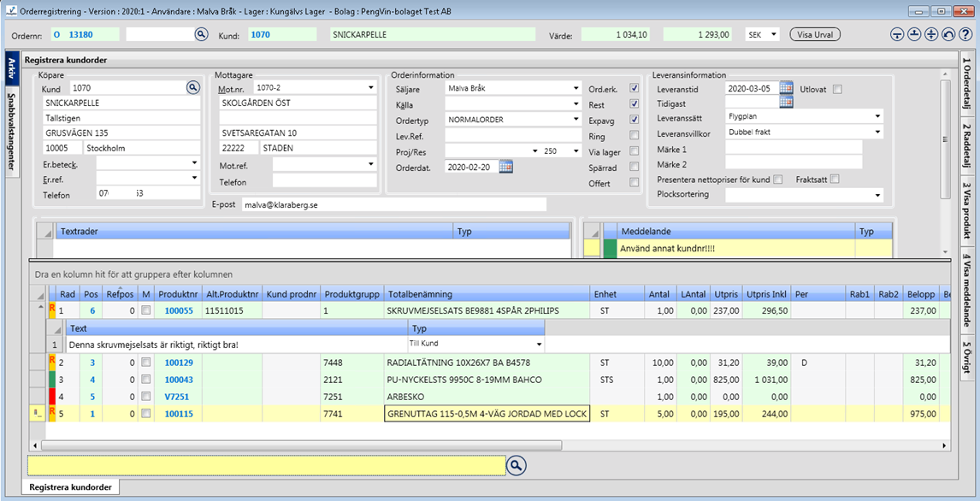980x501 pixels.
Task: Open the Snabbvalstangenter side tab
Action: tap(12, 129)
